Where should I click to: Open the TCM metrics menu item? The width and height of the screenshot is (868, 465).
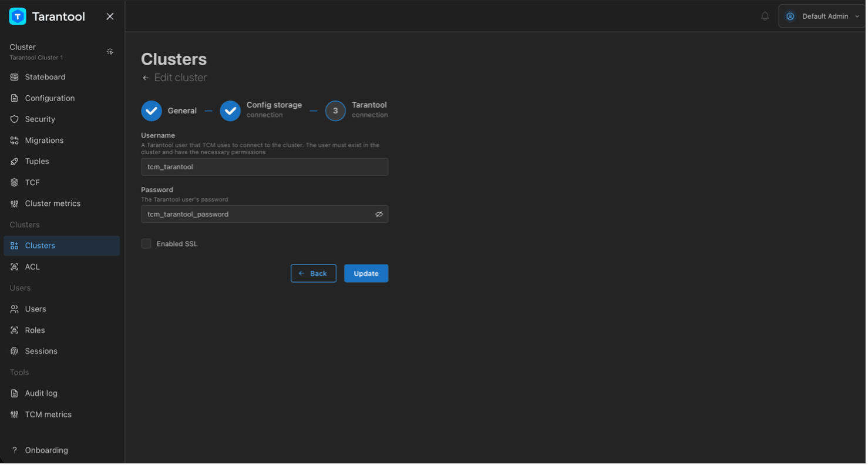coord(62,416)
